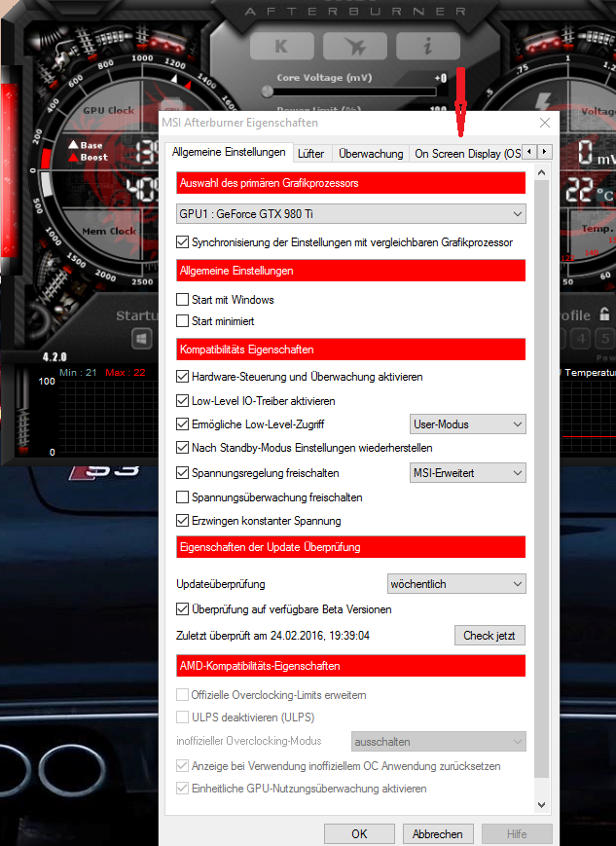Click the Check jetzt button
616x846 pixels.
click(x=489, y=636)
